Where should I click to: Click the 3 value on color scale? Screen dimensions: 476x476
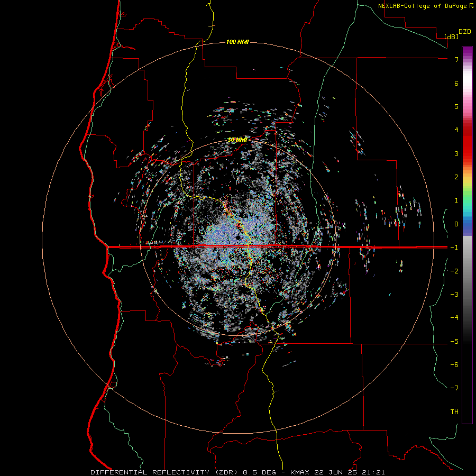coord(456,153)
